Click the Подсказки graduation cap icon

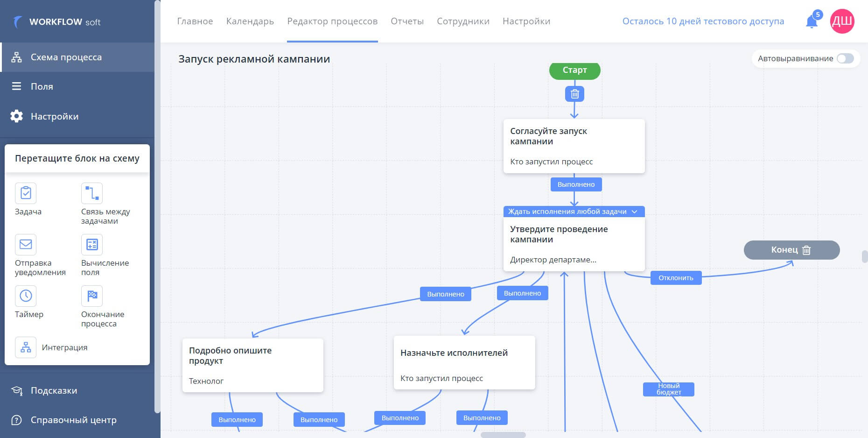click(x=17, y=390)
